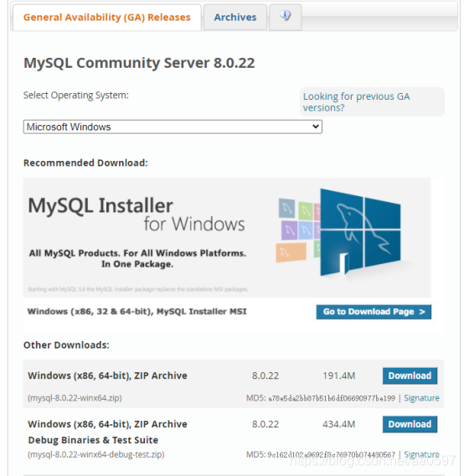Click the Windows (x86, 64-bit), ZIP Archive title in the 191.4M row
Viewport: 464px width, 476px height.
coord(107,375)
